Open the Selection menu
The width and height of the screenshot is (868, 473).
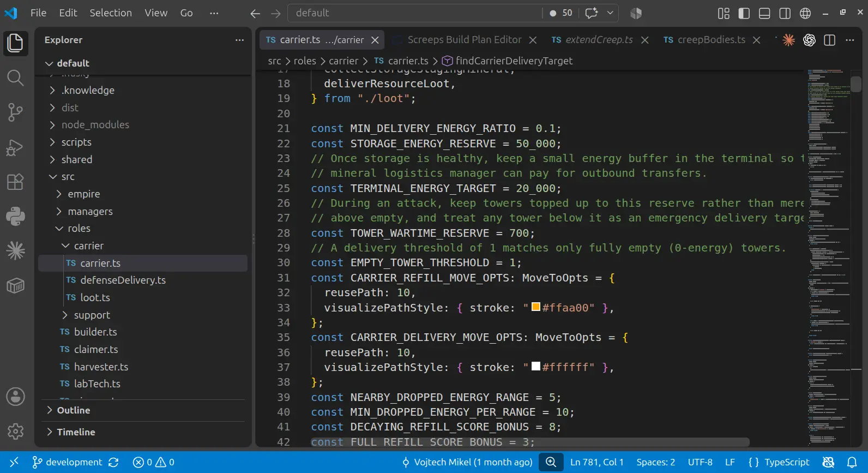[111, 13]
